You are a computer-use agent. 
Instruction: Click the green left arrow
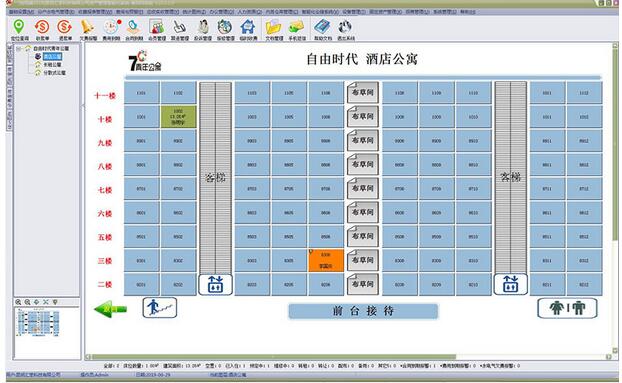tap(111, 309)
